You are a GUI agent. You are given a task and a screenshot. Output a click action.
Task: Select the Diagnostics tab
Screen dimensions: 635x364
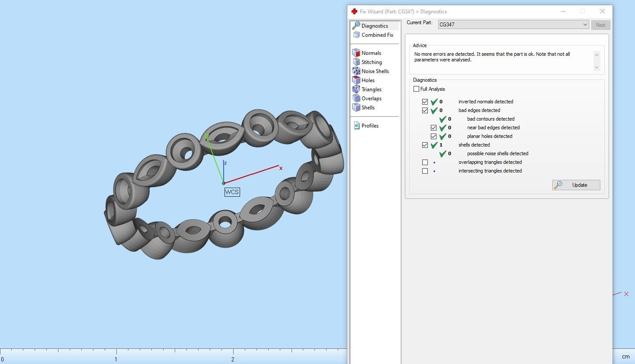pos(374,26)
